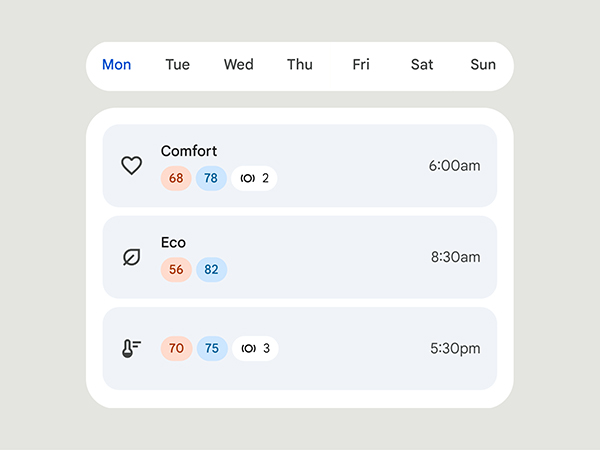This screenshot has width=600, height=450.
Task: Tap the orange 70 heat chip
Action: [176, 348]
